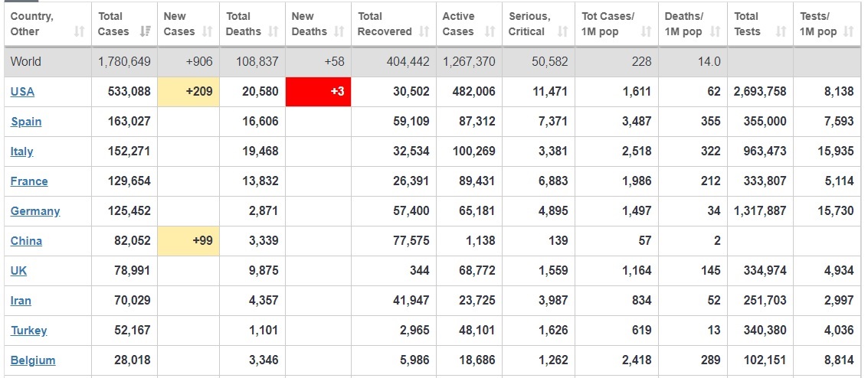Click USA total tests 2,693,758
The width and height of the screenshot is (868, 378).
point(760,91)
